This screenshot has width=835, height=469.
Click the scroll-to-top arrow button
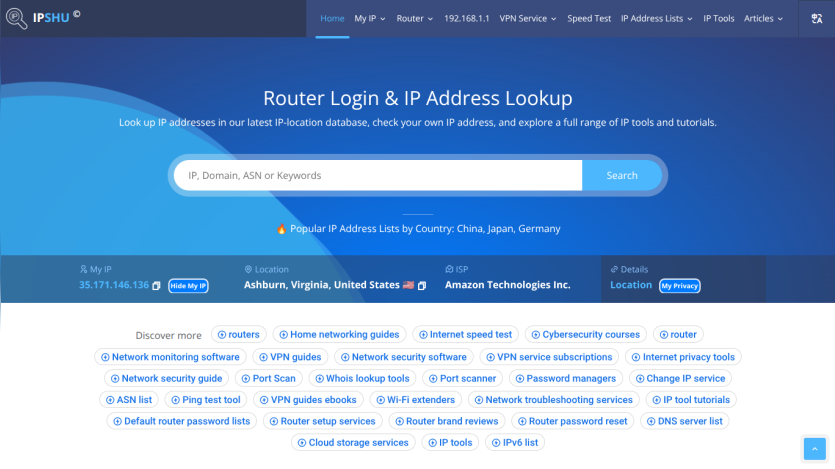[x=814, y=449]
